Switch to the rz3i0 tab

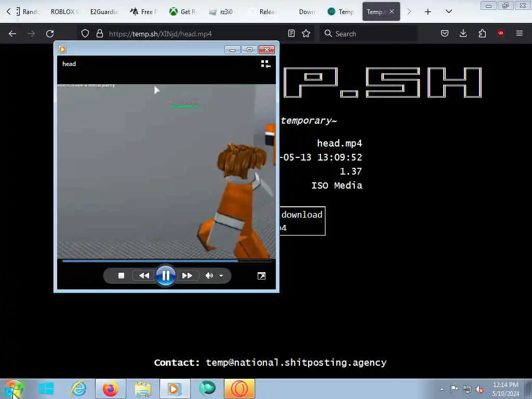222,12
